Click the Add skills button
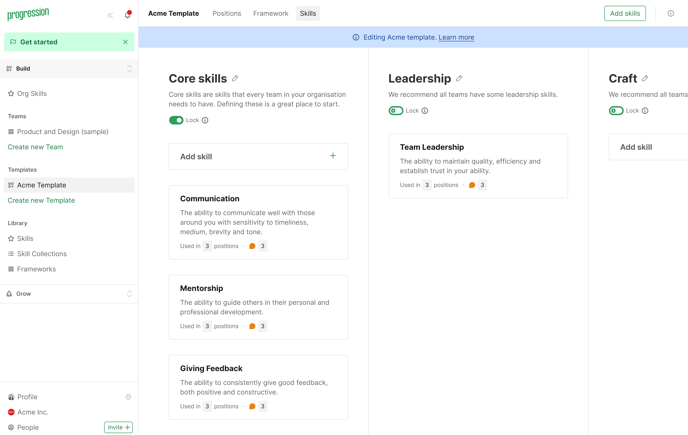The image size is (688, 435). (x=624, y=14)
